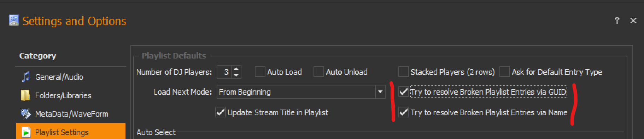
Task: Decrease Number of DJ Players with down arrow
Action: (x=236, y=75)
